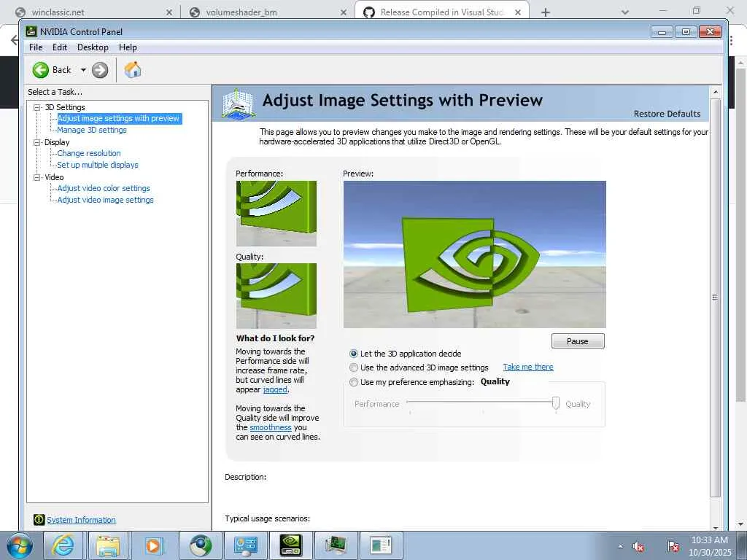The image size is (747, 560).
Task: Close the winclassic.net tab
Action: (169, 12)
